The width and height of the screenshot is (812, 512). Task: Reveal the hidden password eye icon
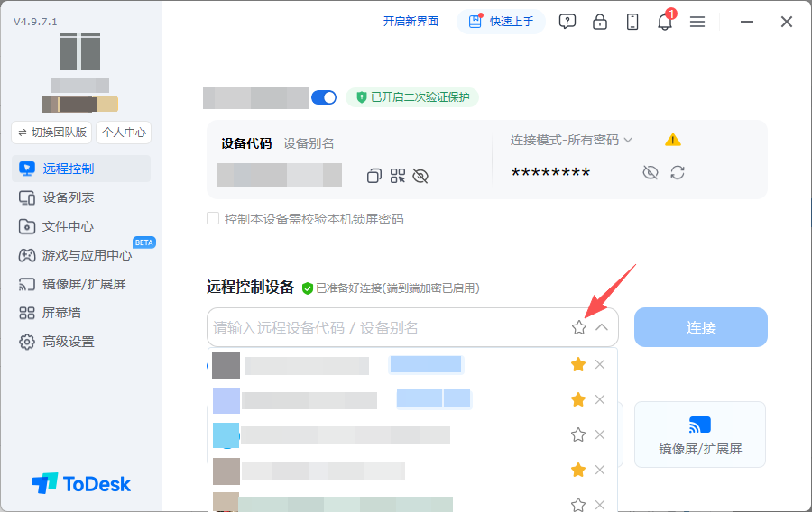651,172
